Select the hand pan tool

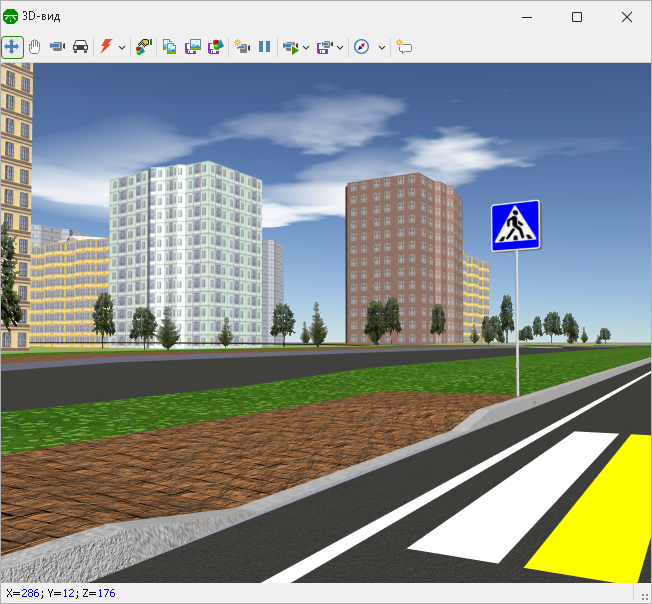click(35, 47)
